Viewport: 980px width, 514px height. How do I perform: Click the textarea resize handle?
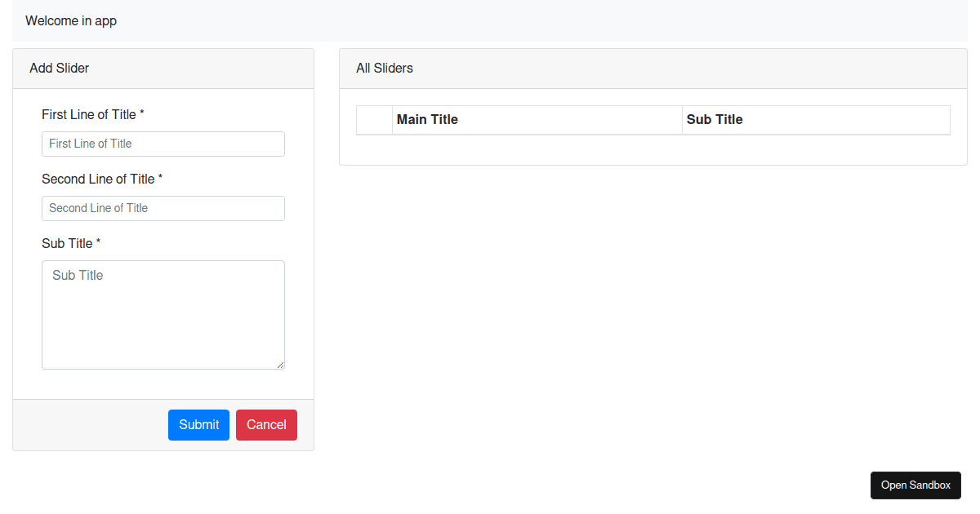pyautogui.click(x=281, y=366)
